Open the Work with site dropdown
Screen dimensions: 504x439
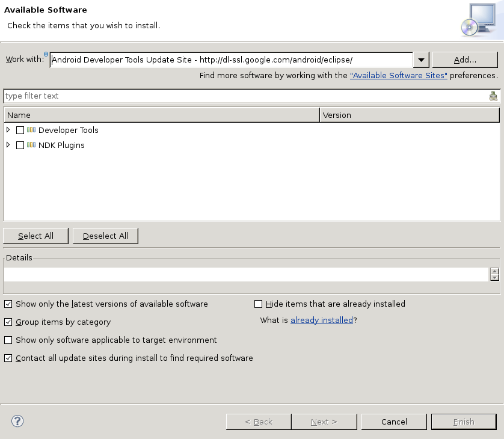coord(421,60)
